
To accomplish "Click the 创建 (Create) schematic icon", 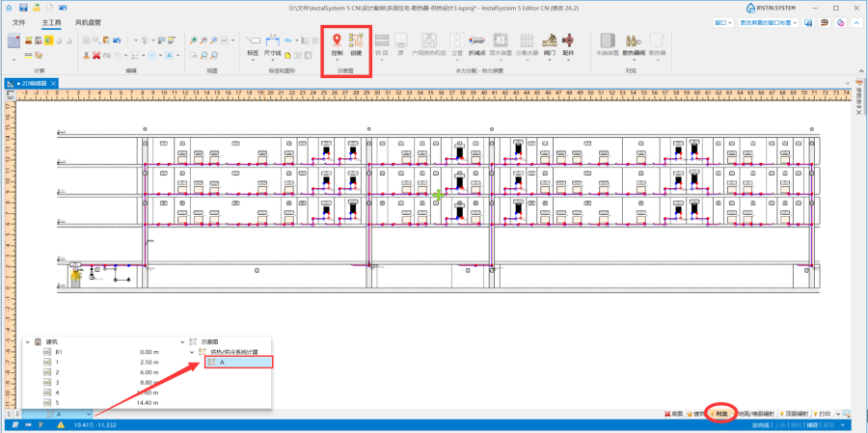I will coord(357,41).
